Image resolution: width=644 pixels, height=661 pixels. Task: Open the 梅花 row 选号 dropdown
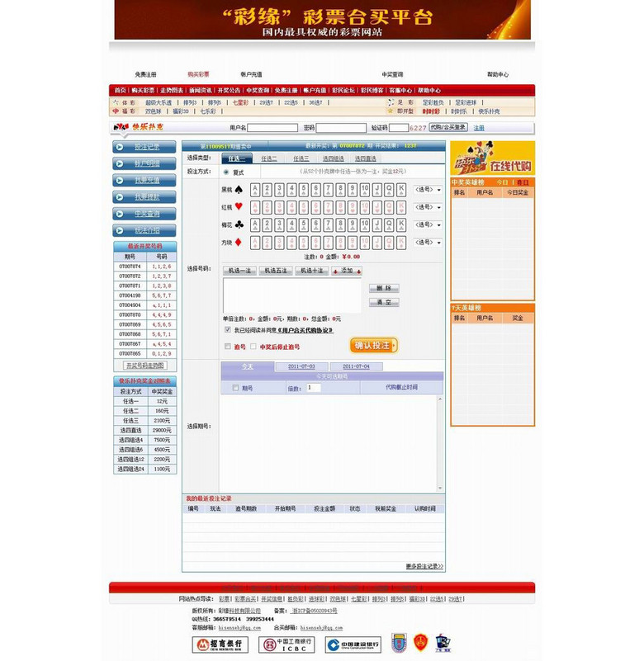428,224
